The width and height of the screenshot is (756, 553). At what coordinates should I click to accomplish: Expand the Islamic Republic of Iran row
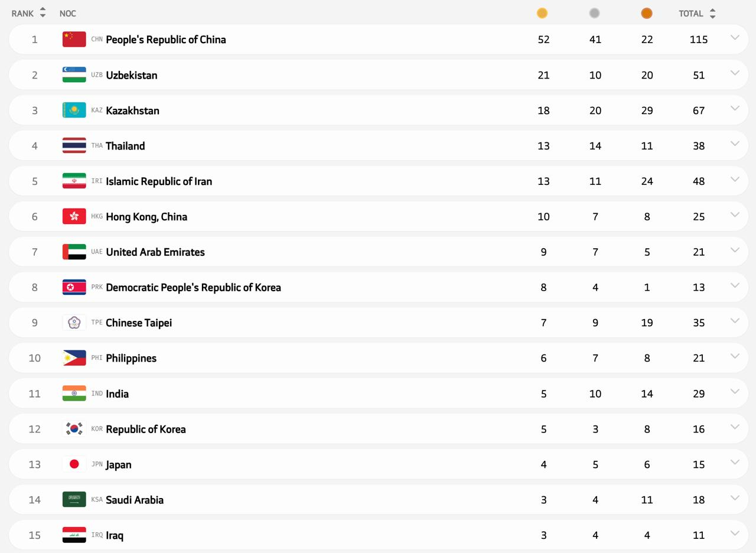point(735,179)
